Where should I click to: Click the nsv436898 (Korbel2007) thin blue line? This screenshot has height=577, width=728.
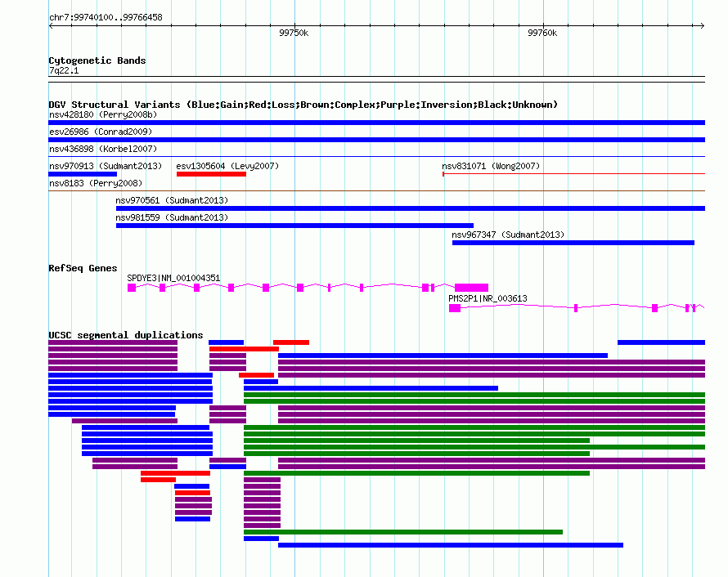(x=376, y=157)
